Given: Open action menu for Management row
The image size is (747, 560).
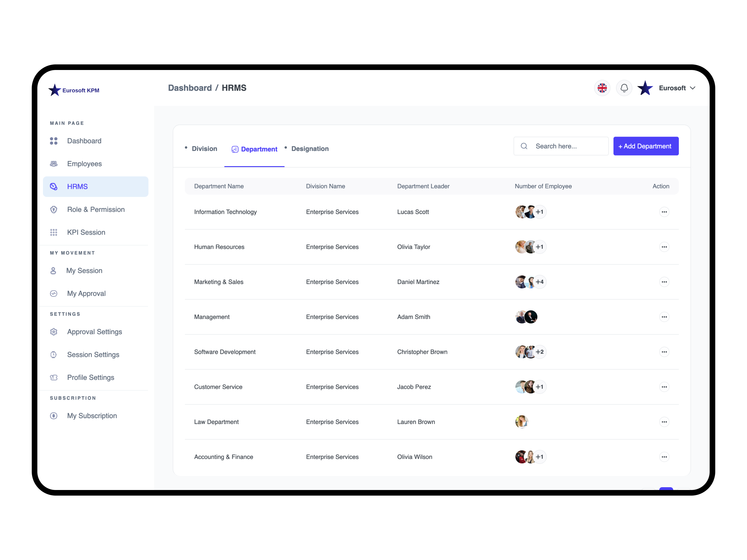Looking at the screenshot, I should point(664,317).
